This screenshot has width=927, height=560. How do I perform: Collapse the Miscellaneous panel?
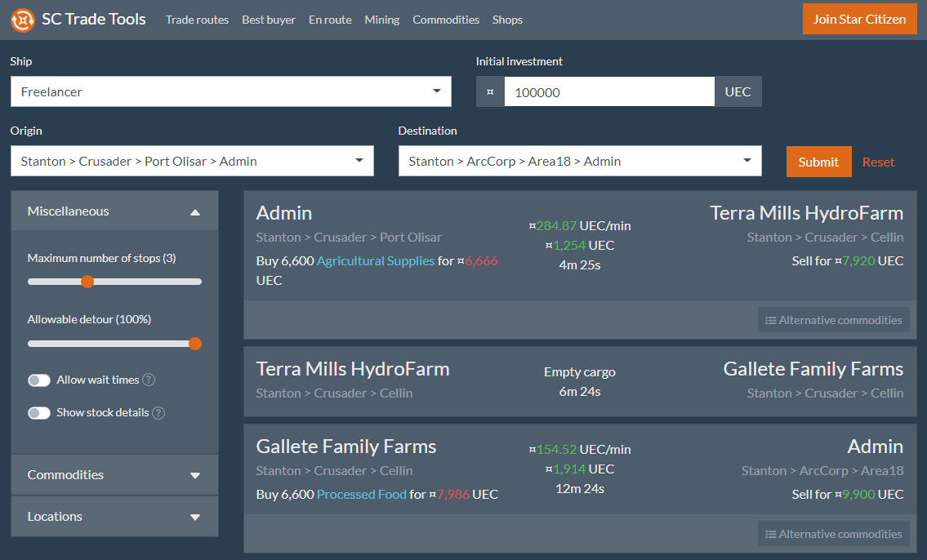(114, 211)
